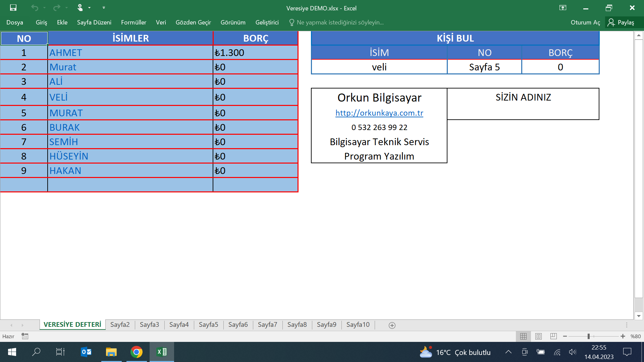Click the Paylaş share button
Screen dimensions: 644x362
621,22
